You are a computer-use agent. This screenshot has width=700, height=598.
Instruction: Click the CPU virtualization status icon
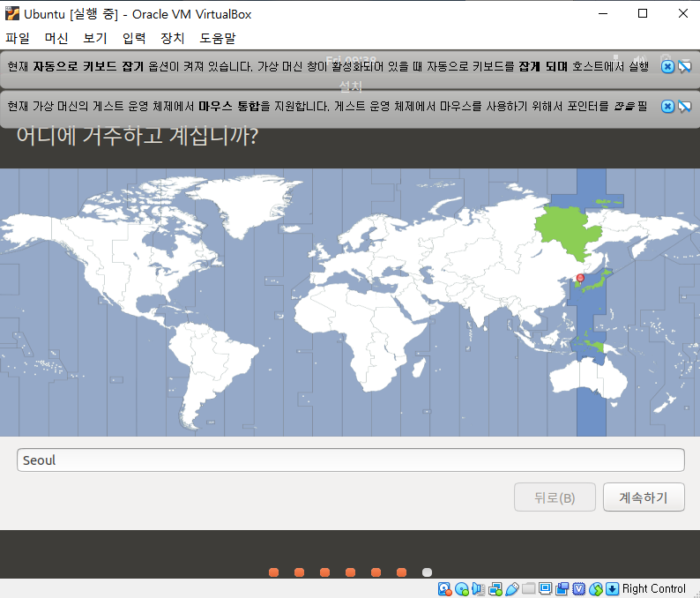click(x=578, y=589)
